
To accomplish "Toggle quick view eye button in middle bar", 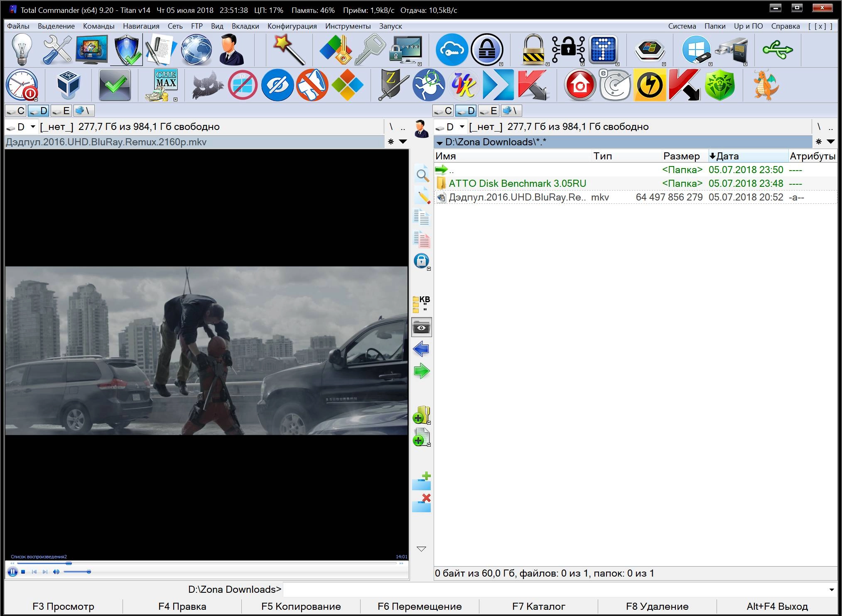I will [x=421, y=328].
